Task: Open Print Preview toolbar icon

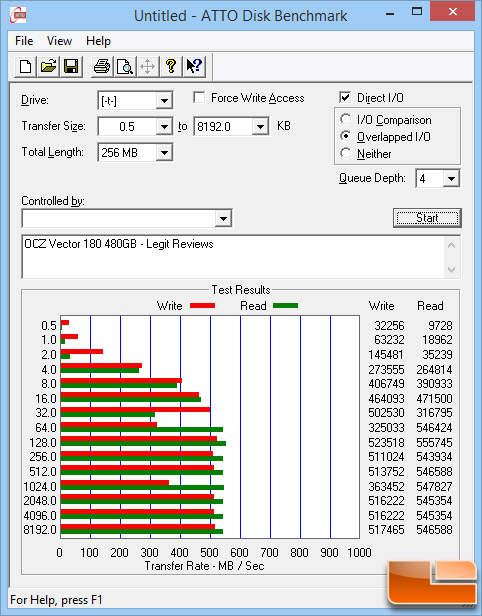Action: 125,66
